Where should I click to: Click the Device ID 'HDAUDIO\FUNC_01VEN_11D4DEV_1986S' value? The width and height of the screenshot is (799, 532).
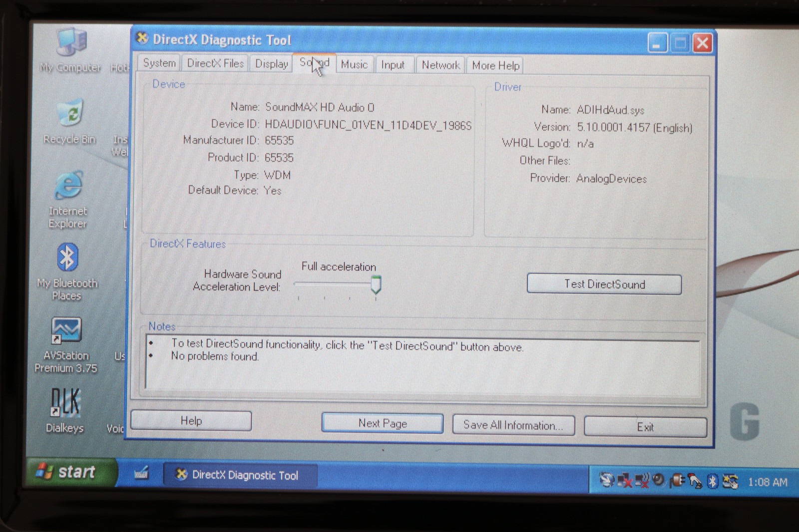[368, 125]
